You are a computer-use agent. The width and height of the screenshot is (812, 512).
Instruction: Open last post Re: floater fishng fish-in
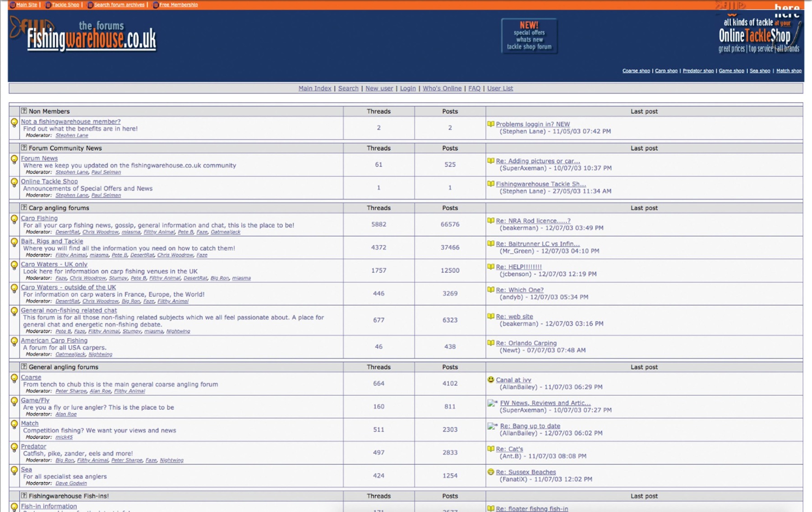click(x=532, y=508)
